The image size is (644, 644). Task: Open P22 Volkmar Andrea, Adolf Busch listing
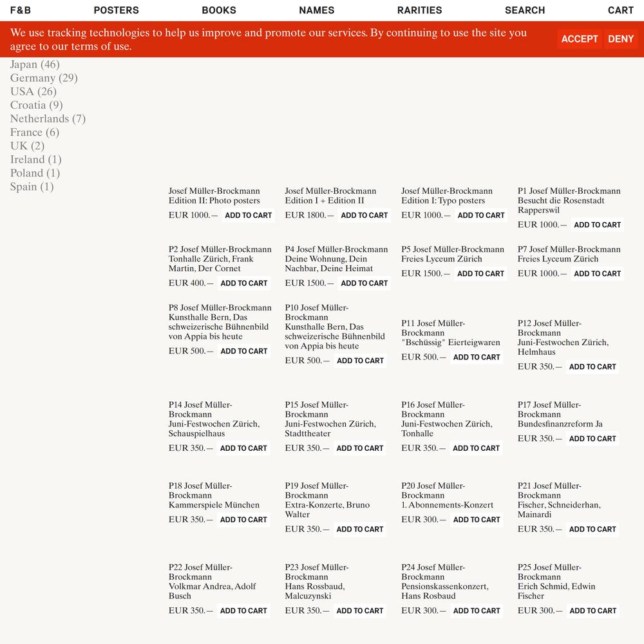click(212, 582)
